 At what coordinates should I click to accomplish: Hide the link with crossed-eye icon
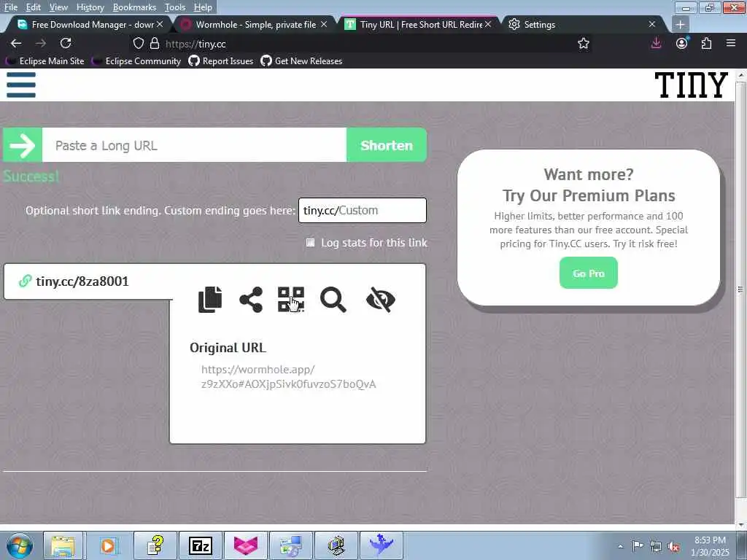coord(381,300)
